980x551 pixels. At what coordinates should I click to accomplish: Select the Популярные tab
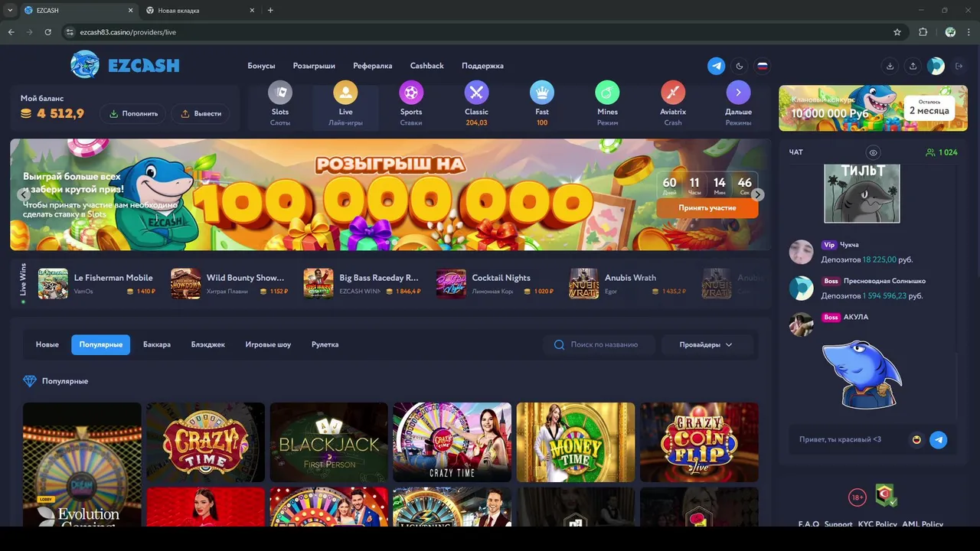pyautogui.click(x=101, y=344)
